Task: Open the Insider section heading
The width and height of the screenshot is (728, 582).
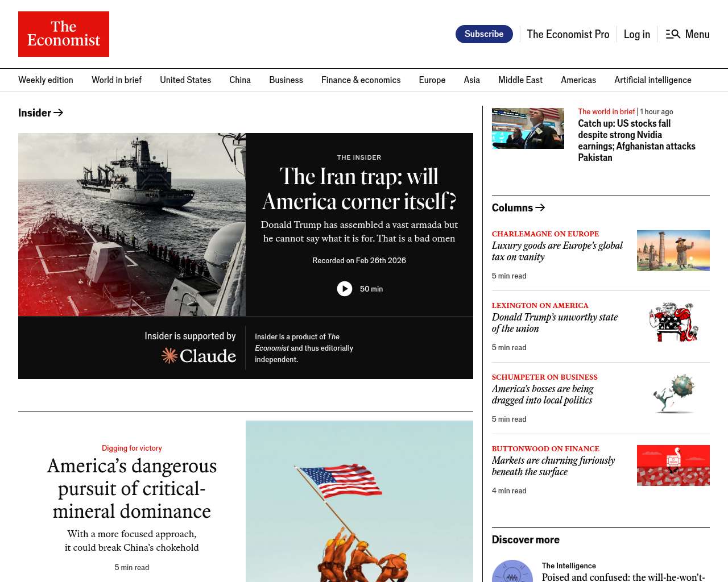Action: click(40, 113)
